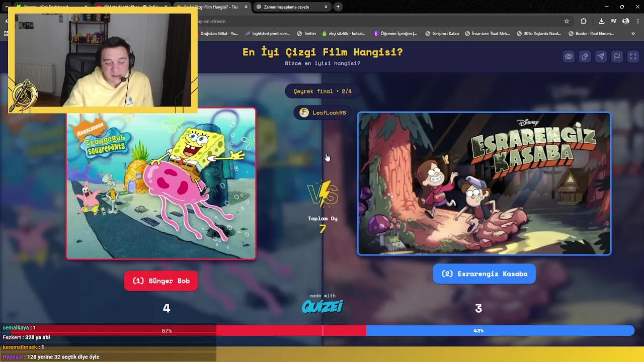The width and height of the screenshot is (644, 362).
Task: Click the Toplam Oy count 7
Action: pos(323,229)
